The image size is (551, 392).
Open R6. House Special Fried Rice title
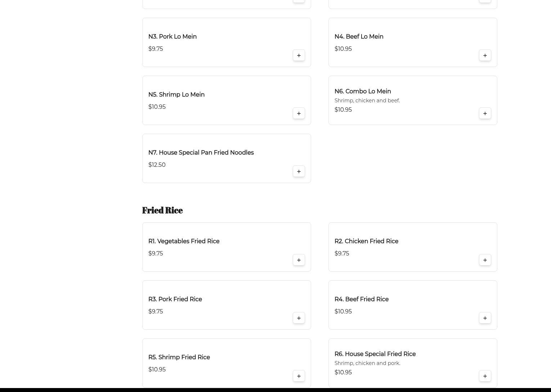pos(375,354)
